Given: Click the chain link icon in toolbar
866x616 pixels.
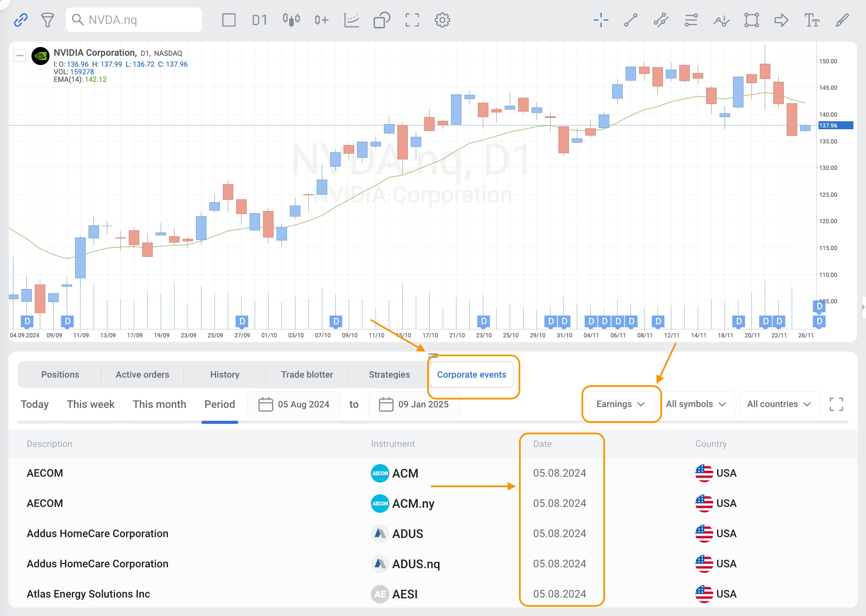Looking at the screenshot, I should pyautogui.click(x=21, y=20).
